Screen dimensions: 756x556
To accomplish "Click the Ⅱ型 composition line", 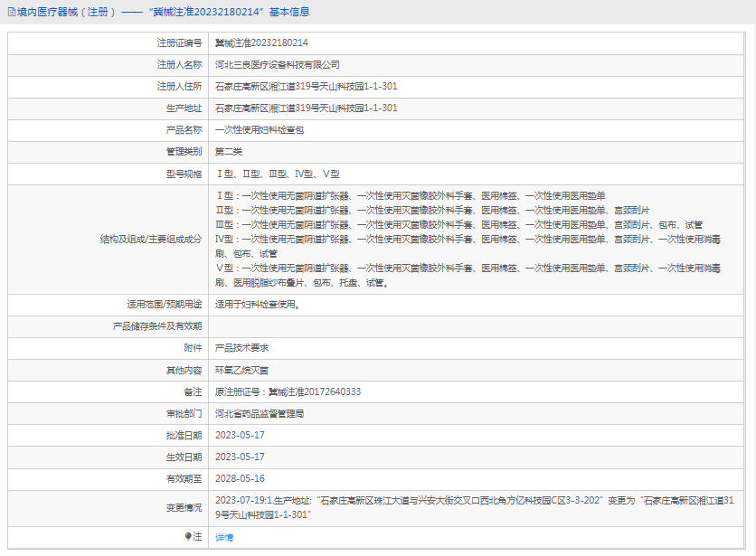I will tap(432, 211).
